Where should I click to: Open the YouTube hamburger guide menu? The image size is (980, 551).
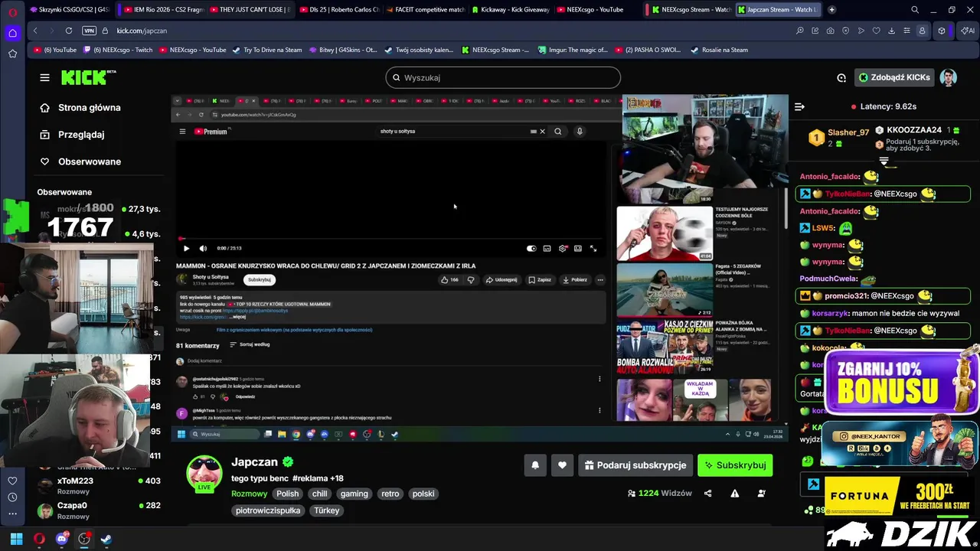[182, 131]
